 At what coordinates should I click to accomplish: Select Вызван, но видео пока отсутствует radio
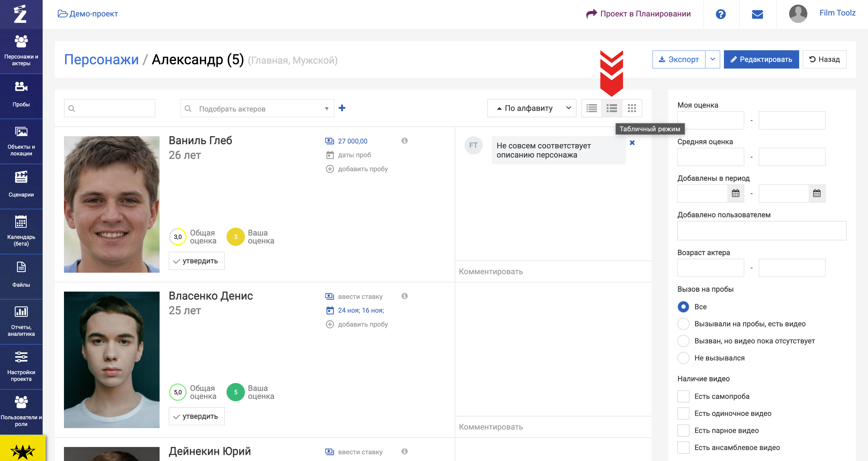click(x=683, y=341)
